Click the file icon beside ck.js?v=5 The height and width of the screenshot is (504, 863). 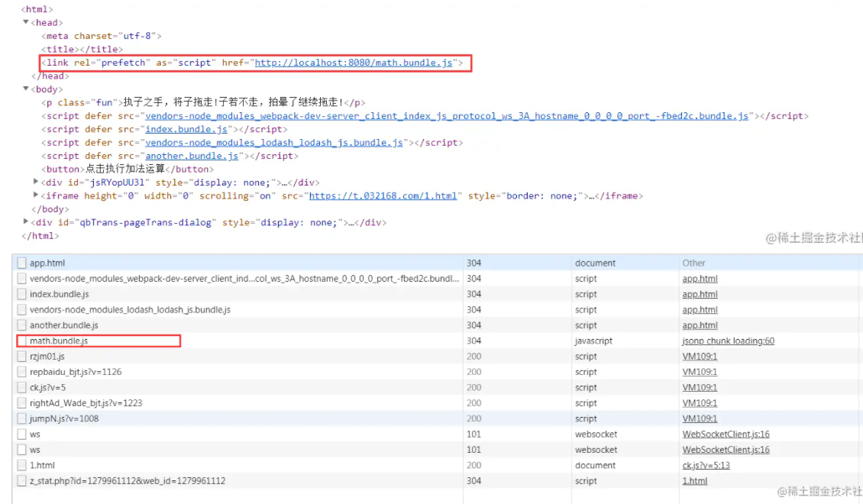(21, 387)
